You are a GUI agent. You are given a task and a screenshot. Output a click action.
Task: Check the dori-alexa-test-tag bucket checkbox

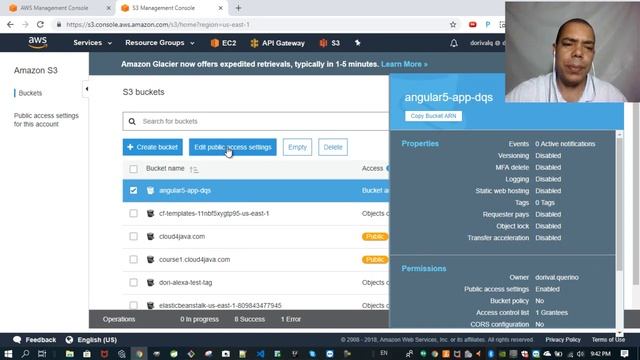pyautogui.click(x=133, y=282)
